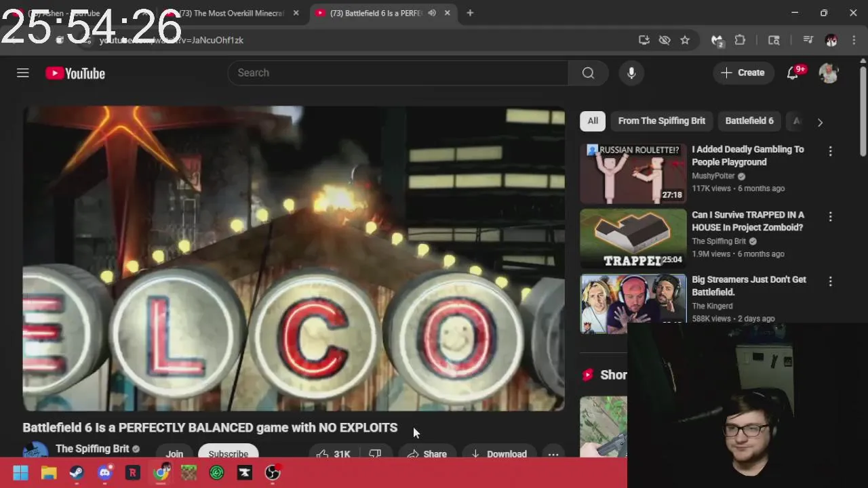Image resolution: width=868 pixels, height=488 pixels.
Task: Open the Windows Start menu
Action: 20,473
